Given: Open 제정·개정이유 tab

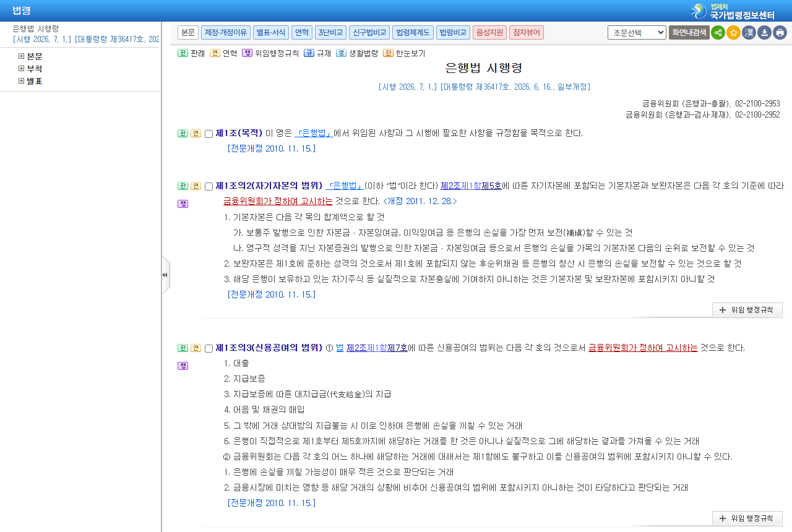Looking at the screenshot, I should (x=226, y=33).
